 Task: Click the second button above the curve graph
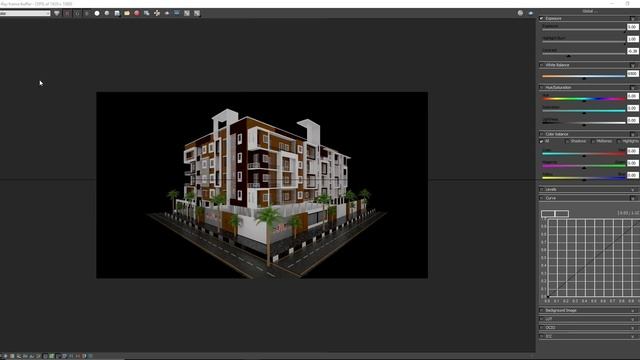click(x=562, y=213)
